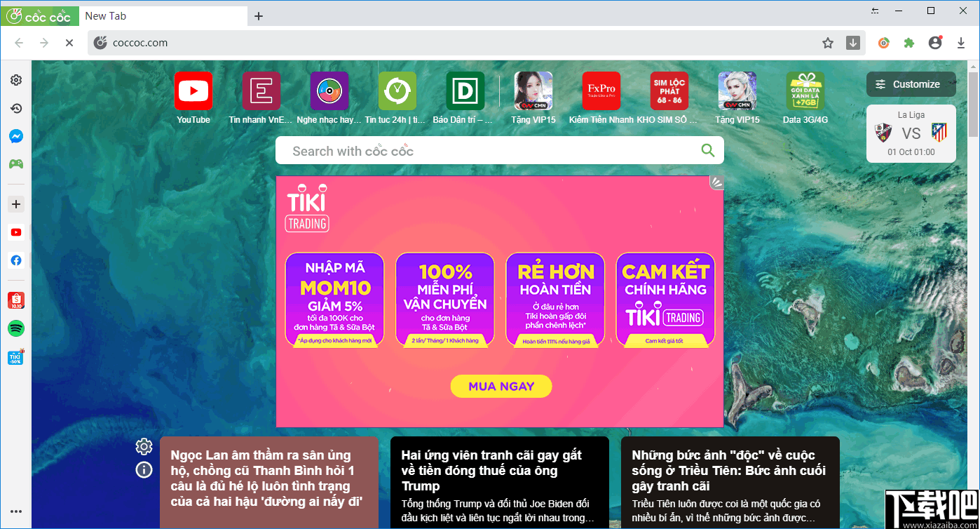Open sidebar settings gear icon
The image size is (980, 529).
(x=16, y=80)
